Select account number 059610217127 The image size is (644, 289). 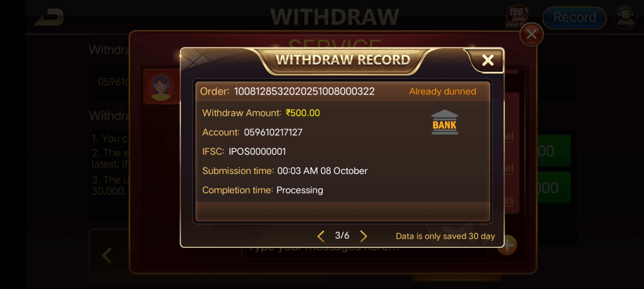273,132
